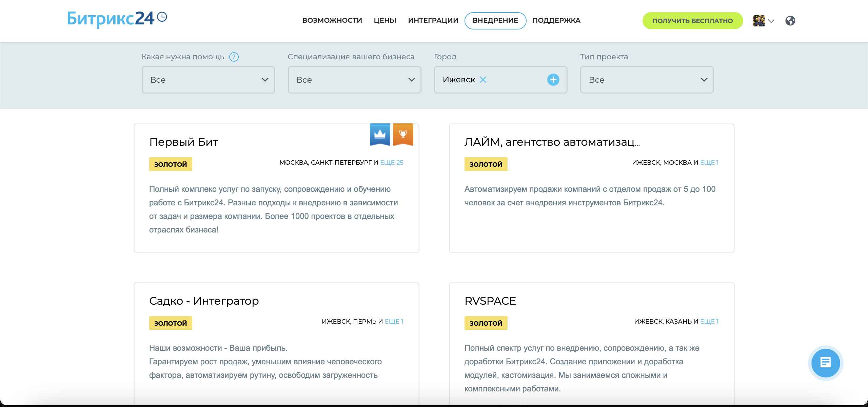Click RVSPACE description 'Полный спектр услуг'
The width and height of the screenshot is (868, 407).
coord(582,368)
